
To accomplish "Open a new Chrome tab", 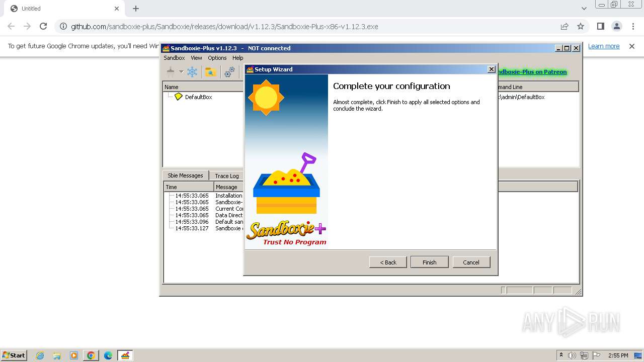I will [x=136, y=9].
